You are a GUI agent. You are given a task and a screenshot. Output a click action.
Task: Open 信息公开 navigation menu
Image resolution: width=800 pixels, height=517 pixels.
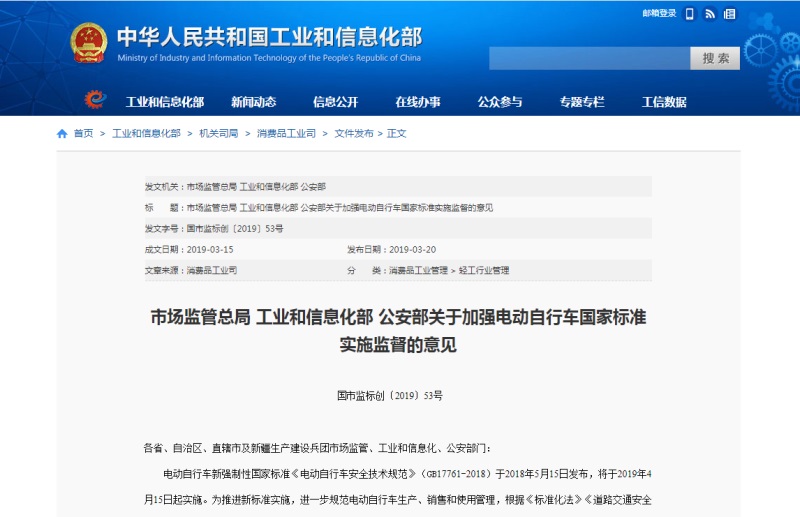(336, 102)
